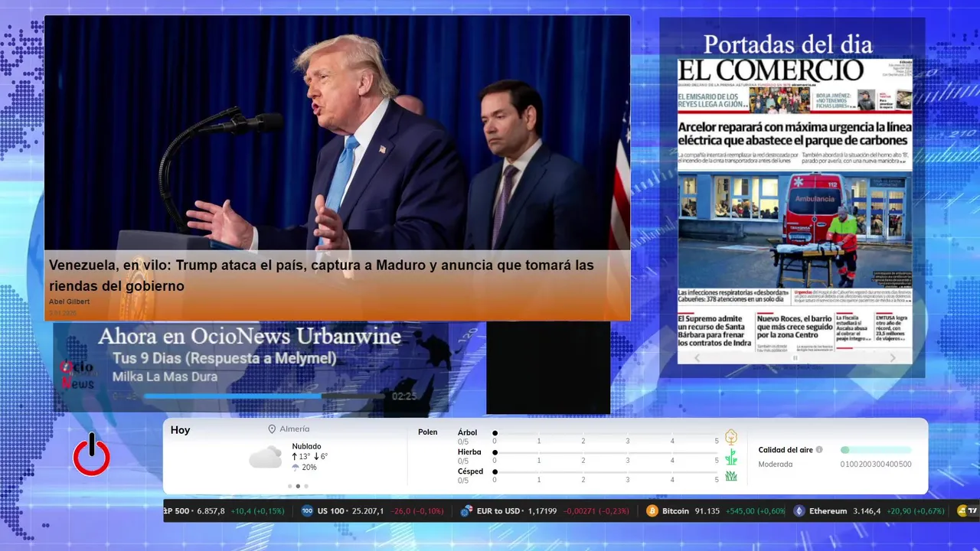Click the Césped pollen level slider
This screenshot has width=980, height=551.
point(606,472)
